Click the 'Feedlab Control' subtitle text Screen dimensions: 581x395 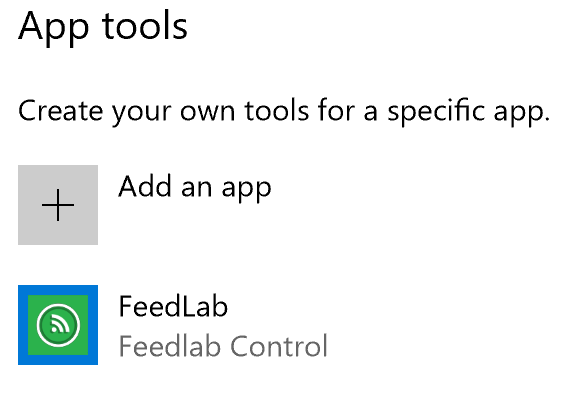pyautogui.click(x=223, y=346)
